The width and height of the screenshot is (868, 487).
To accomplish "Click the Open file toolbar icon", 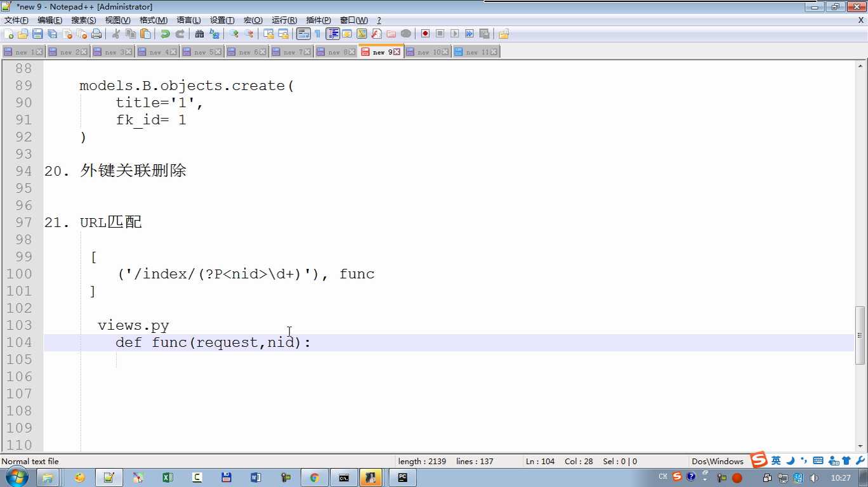I will (x=23, y=34).
